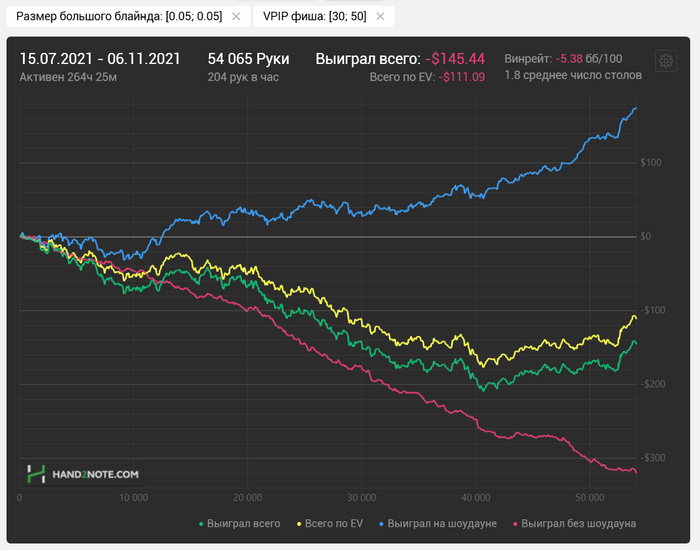
Task: Open the chart settings gear icon
Action: pyautogui.click(x=666, y=61)
